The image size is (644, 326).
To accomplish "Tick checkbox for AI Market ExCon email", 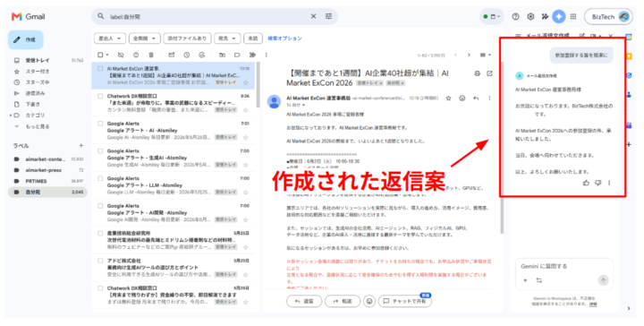I will pos(100,69).
